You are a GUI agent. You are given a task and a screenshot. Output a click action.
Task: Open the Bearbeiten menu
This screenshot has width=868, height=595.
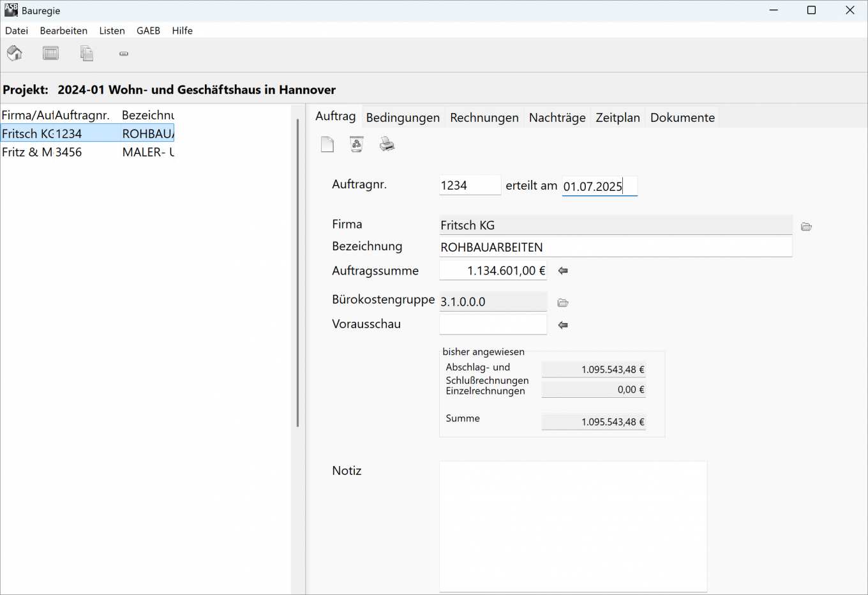click(x=63, y=31)
